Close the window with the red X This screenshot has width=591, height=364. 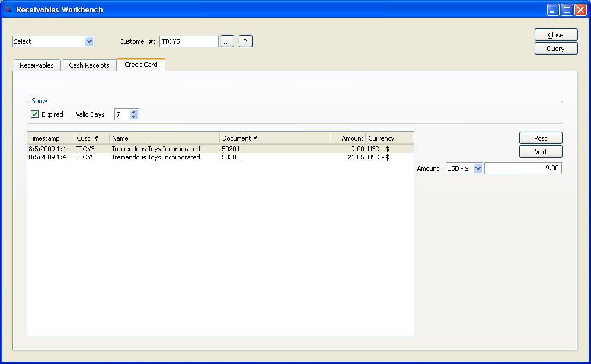click(580, 9)
